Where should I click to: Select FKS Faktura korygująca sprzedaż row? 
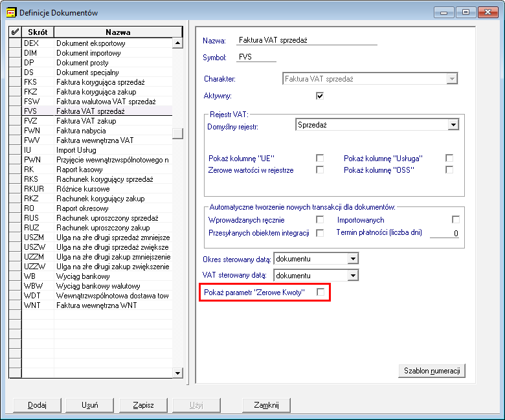pos(97,82)
